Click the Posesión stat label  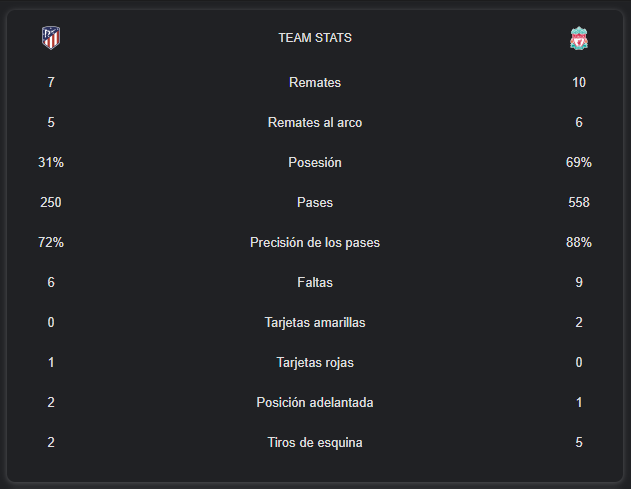pos(315,163)
